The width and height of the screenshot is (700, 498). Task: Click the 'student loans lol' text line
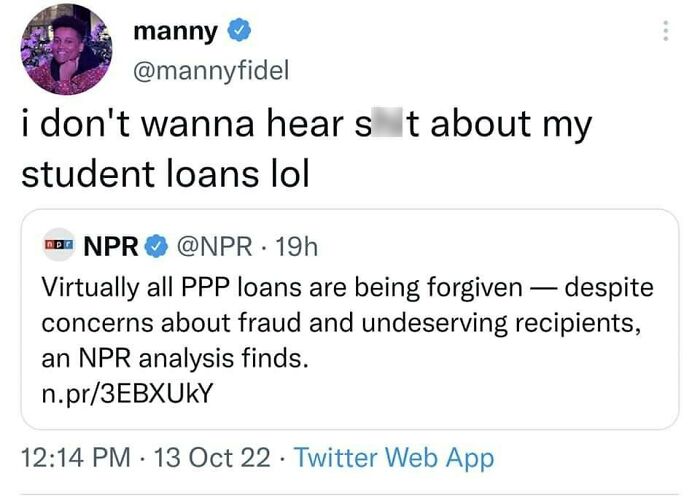(x=165, y=173)
